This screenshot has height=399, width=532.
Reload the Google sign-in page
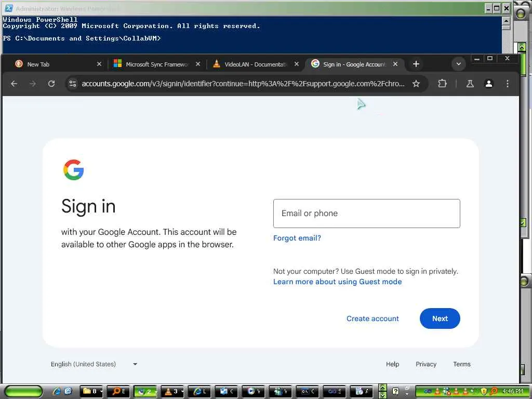pos(51,84)
